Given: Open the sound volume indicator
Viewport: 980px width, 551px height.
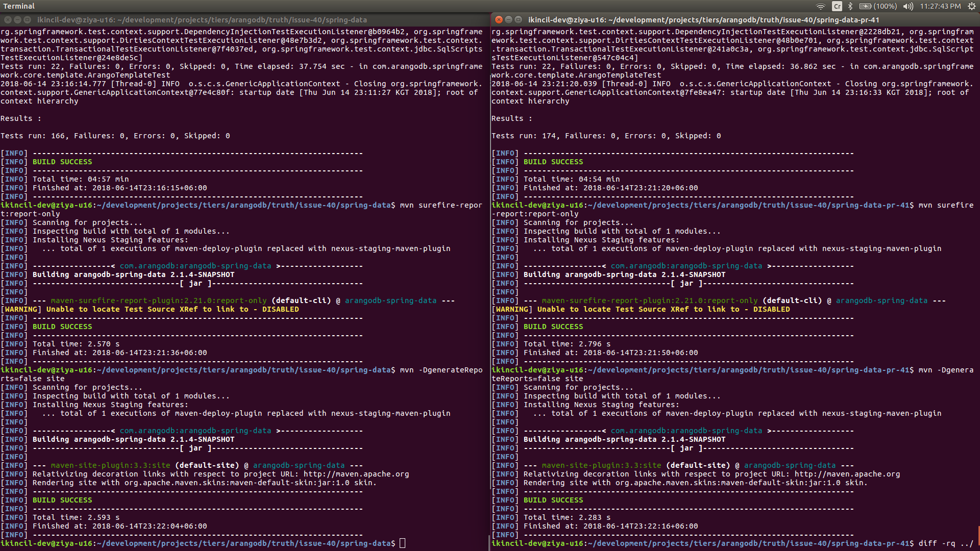Looking at the screenshot, I should click(908, 6).
